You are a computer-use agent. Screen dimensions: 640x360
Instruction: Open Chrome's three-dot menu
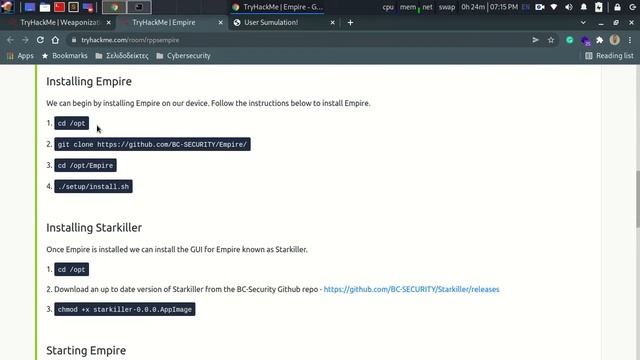630,40
